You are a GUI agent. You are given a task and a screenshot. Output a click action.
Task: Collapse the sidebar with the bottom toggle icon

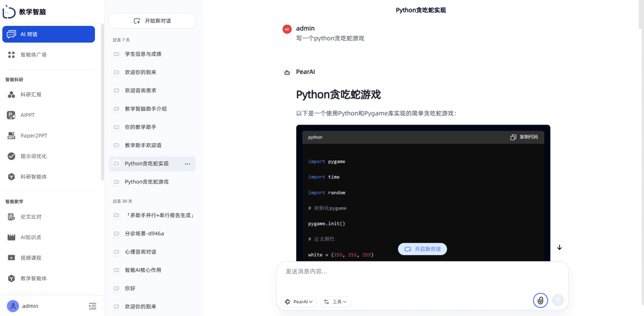click(x=93, y=306)
